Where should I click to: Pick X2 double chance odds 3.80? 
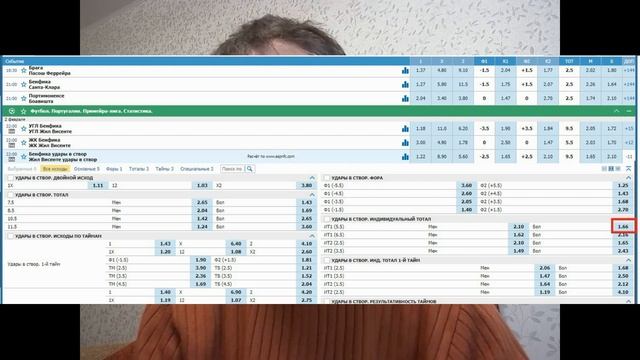coord(306,185)
